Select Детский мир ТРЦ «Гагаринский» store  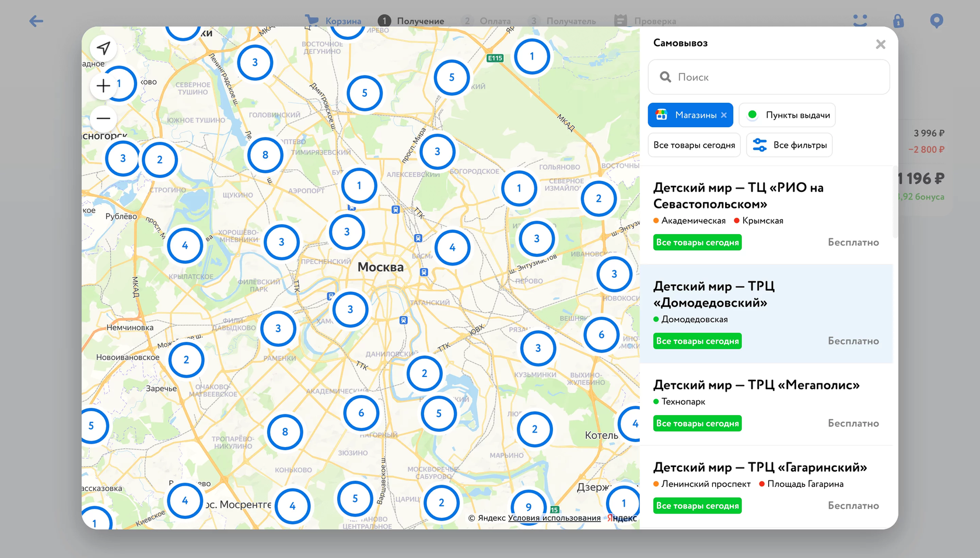click(x=766, y=487)
